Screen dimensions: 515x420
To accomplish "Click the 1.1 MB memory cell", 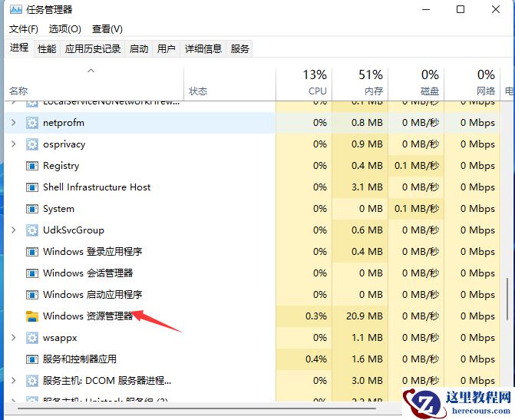I will (x=360, y=338).
